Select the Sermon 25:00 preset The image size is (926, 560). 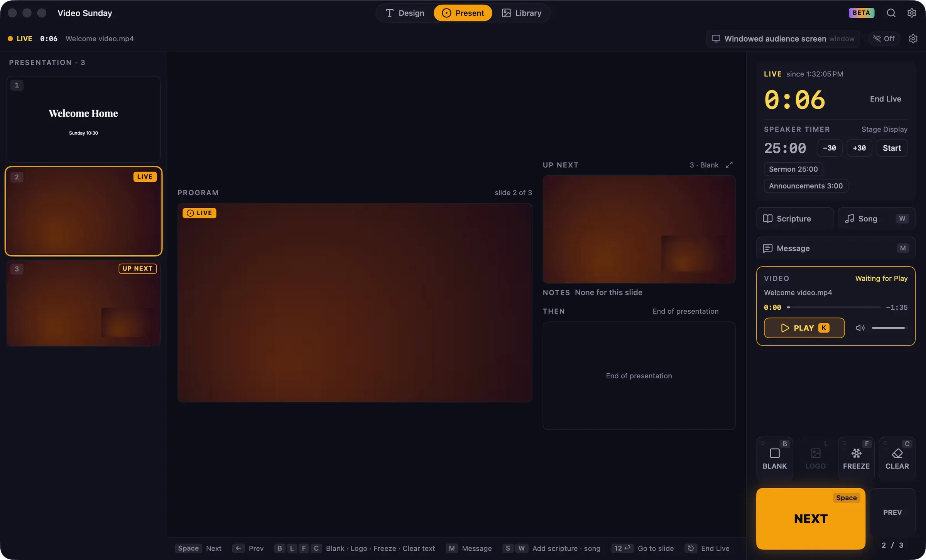[793, 169]
